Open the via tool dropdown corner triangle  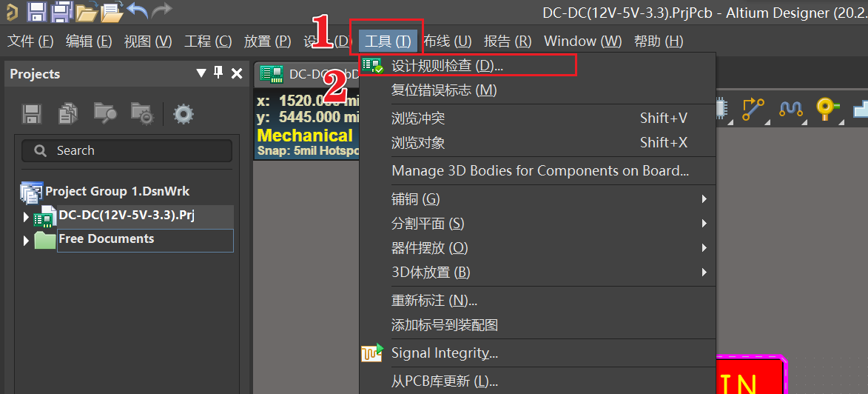click(842, 121)
